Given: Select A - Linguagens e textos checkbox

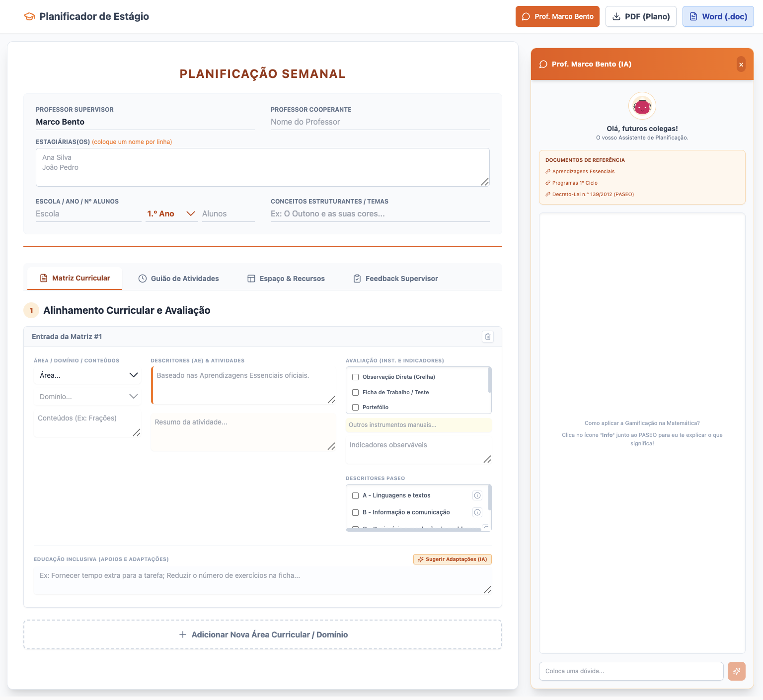Looking at the screenshot, I should click(355, 495).
